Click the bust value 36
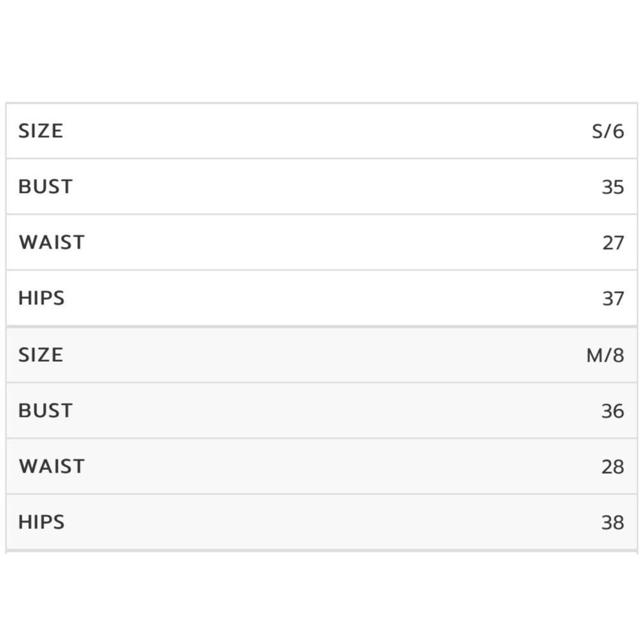 [613, 412]
